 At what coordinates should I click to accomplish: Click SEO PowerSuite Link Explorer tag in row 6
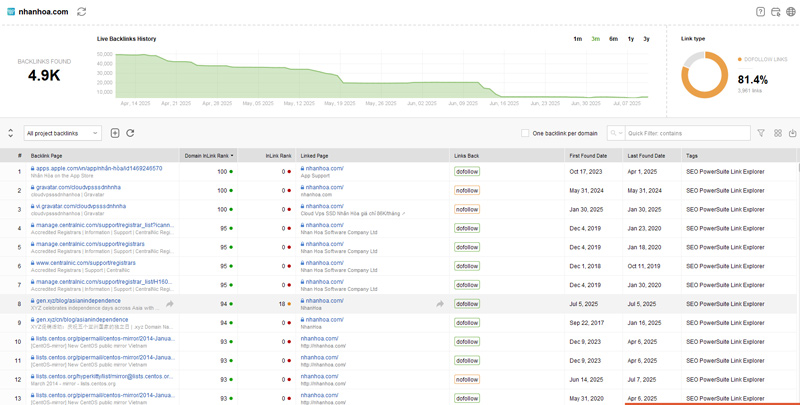point(726,266)
